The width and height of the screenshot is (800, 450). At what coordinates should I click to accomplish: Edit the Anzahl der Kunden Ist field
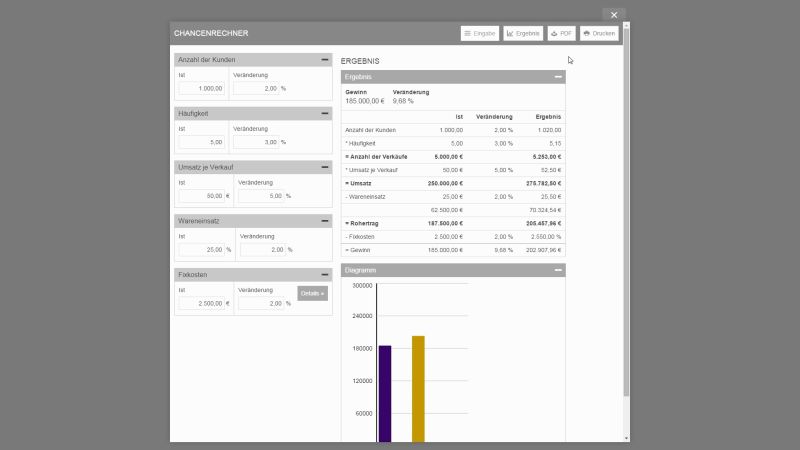tap(203, 88)
